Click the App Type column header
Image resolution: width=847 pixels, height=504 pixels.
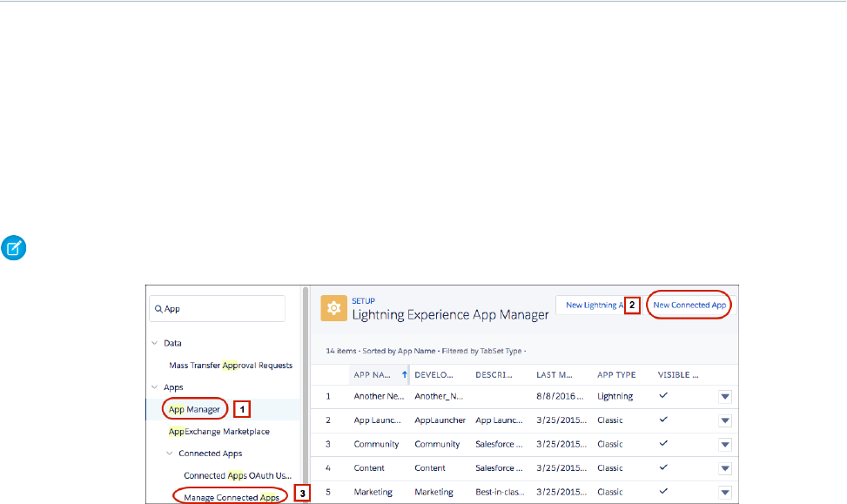pyautogui.click(x=616, y=375)
